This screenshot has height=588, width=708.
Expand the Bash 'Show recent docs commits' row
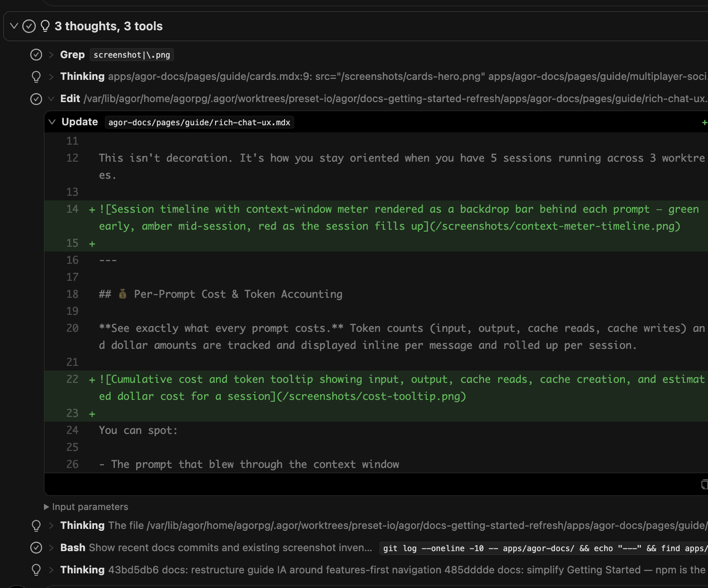[x=51, y=548]
